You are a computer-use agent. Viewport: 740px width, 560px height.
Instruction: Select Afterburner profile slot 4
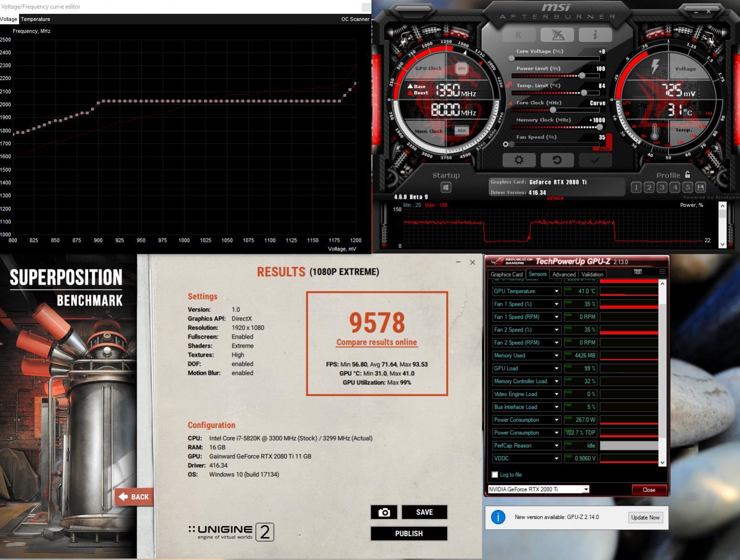coord(675,187)
